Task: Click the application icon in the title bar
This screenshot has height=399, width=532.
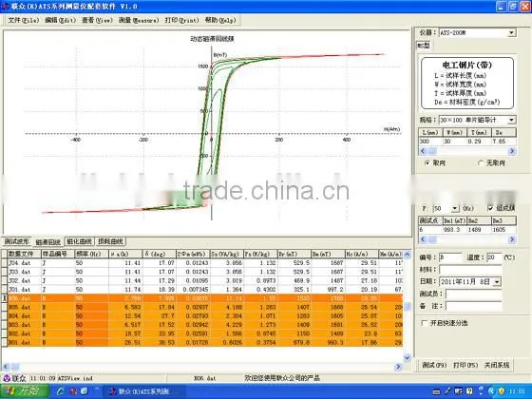Action: point(5,6)
